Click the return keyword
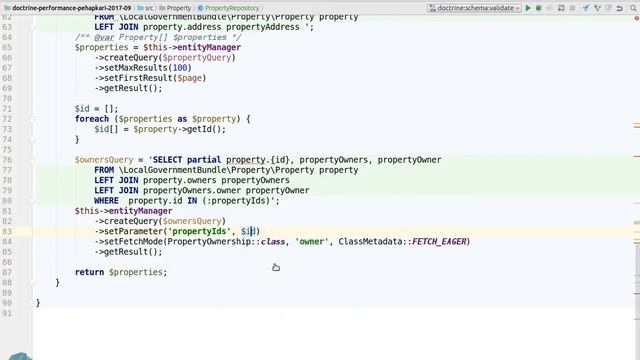Image resolution: width=640 pixels, height=360 pixels. pos(89,272)
